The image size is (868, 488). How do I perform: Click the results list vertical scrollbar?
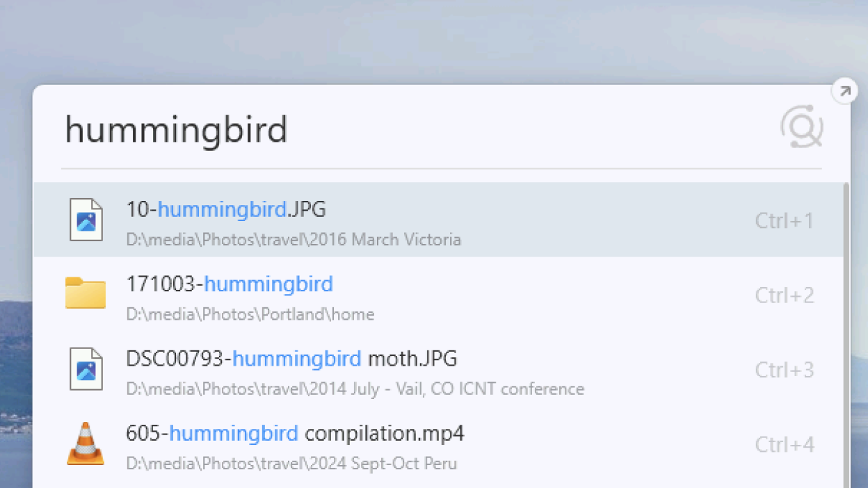[x=846, y=334]
